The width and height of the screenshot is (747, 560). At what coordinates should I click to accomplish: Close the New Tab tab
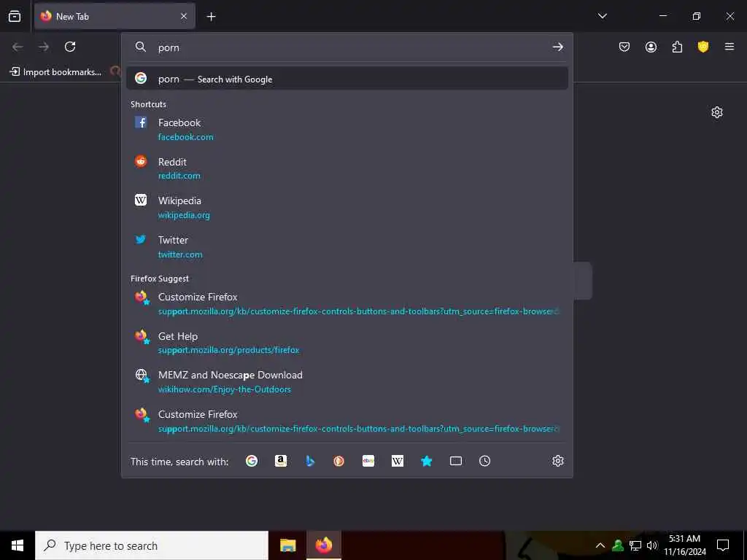(184, 16)
